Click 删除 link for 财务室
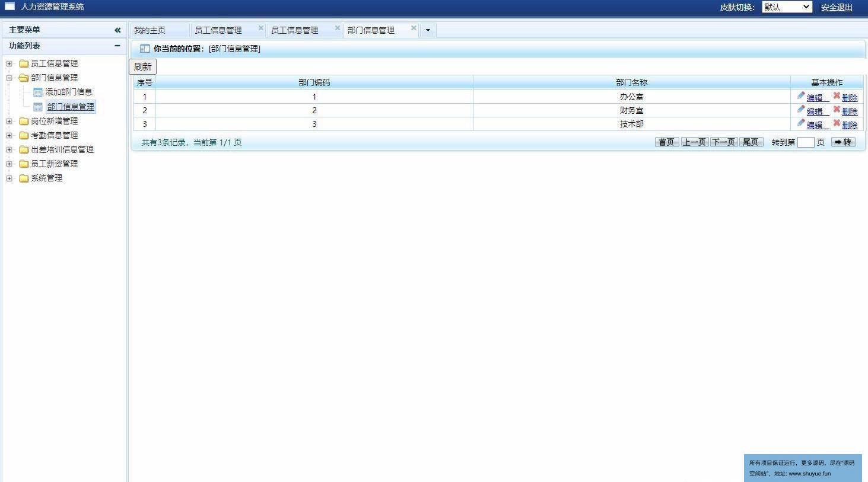Viewport: 868px width, 482px height. click(x=850, y=111)
